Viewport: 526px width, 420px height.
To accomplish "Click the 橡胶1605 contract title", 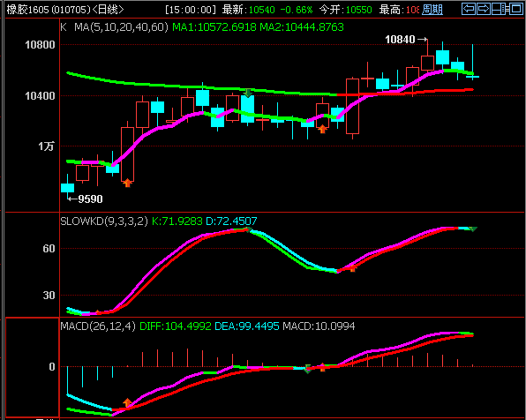I will 27,10.
